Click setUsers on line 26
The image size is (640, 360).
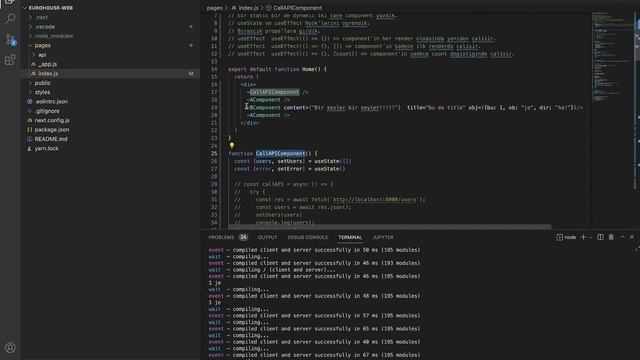click(289, 161)
